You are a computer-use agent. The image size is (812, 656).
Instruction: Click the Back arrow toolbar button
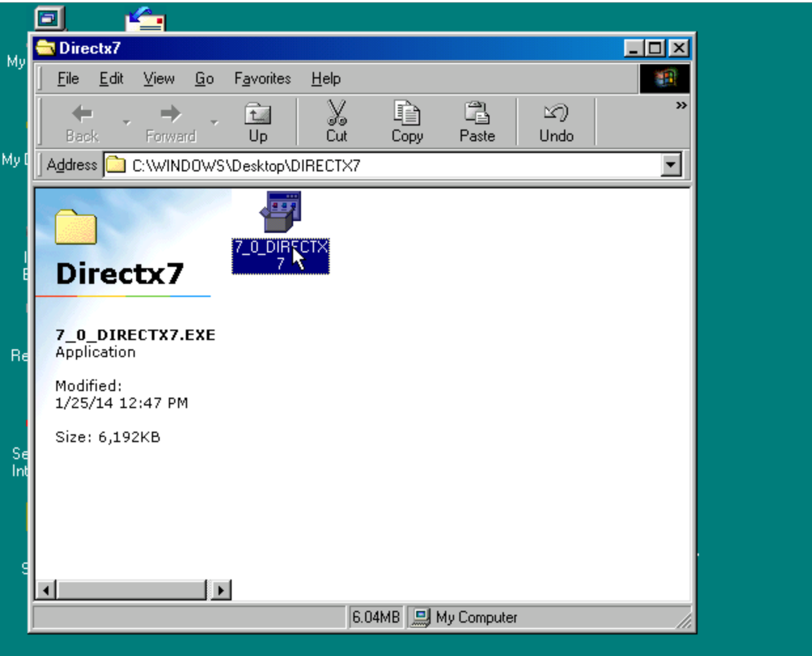(x=82, y=122)
